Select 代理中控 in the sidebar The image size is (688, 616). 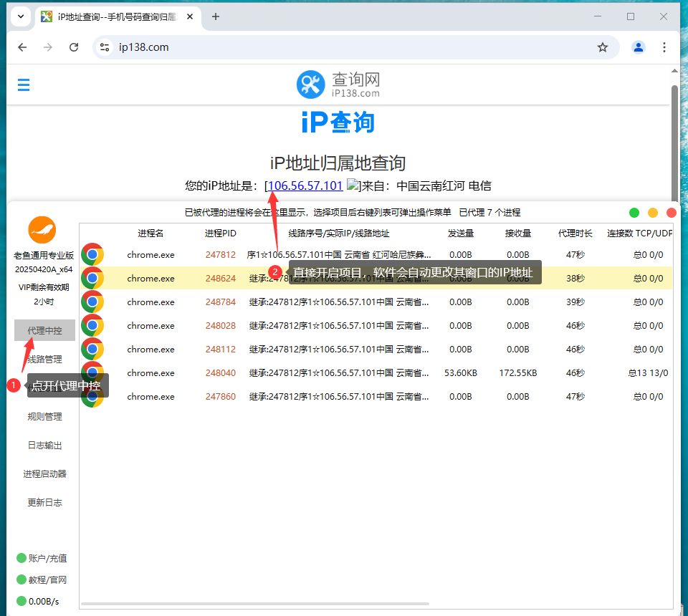pyautogui.click(x=44, y=330)
